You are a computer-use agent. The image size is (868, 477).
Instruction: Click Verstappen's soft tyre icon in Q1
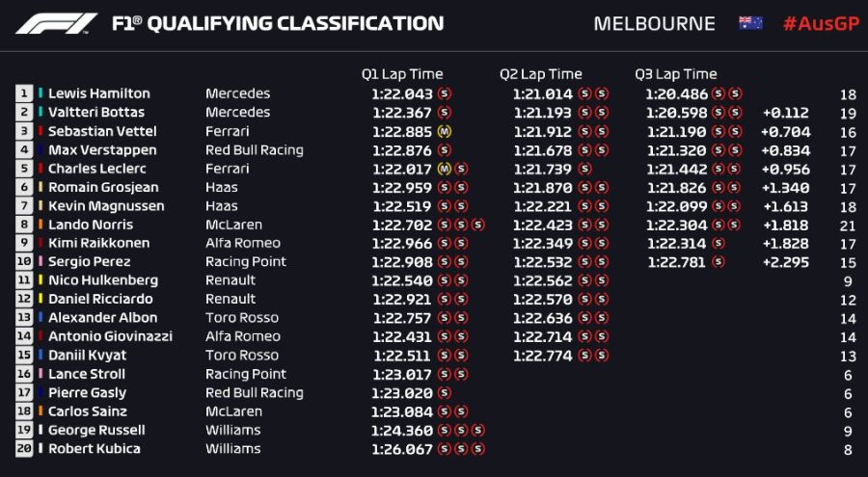point(444,150)
